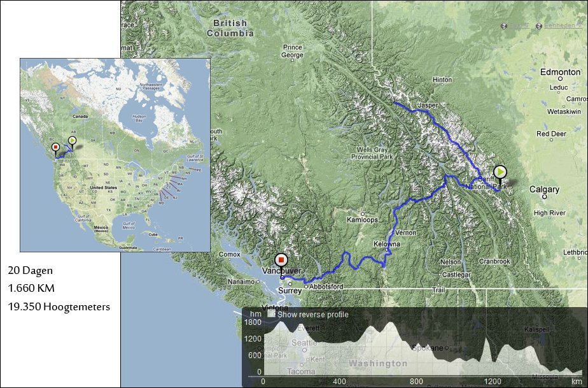Click the Edmonton city dot marker
Viewport: 588px width, 388px height.
(x=560, y=79)
